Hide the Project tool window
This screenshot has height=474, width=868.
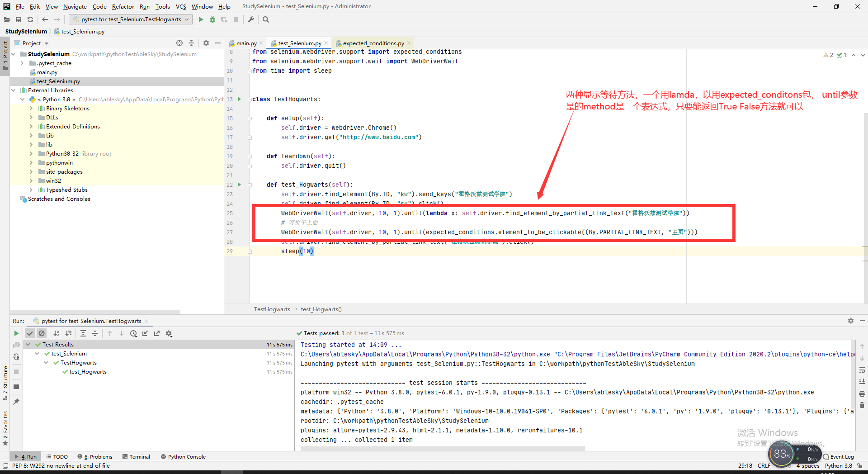point(218,43)
